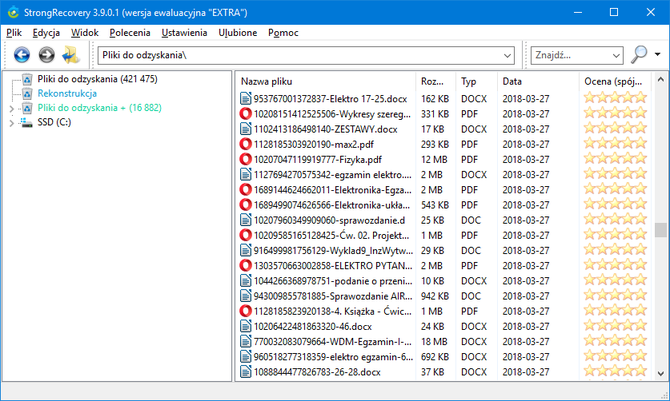Click document icon of WDM-Egzamin-I file
The height and width of the screenshot is (401, 670).
[245, 342]
